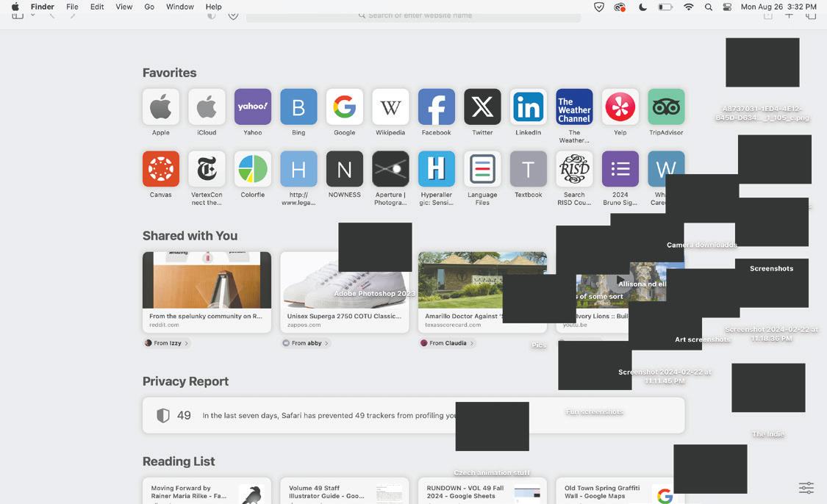Open the NOWNESS favorite
This screenshot has width=827, height=504.
(x=345, y=169)
